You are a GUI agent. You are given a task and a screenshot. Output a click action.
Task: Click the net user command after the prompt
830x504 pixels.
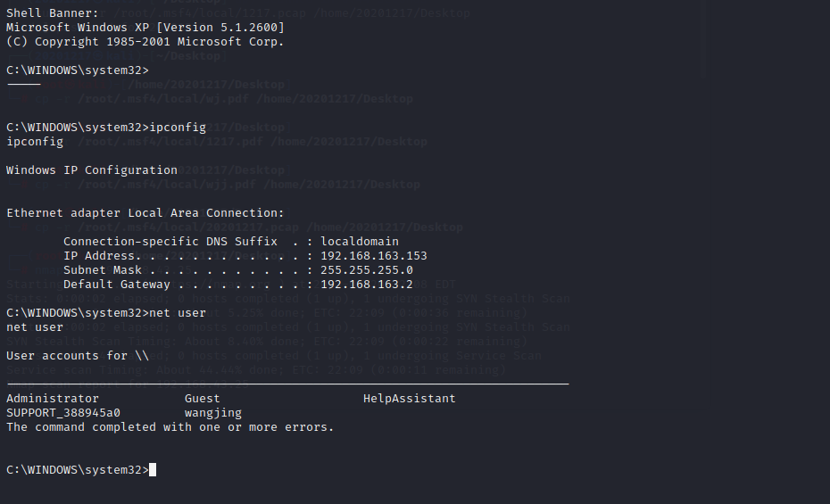click(178, 313)
